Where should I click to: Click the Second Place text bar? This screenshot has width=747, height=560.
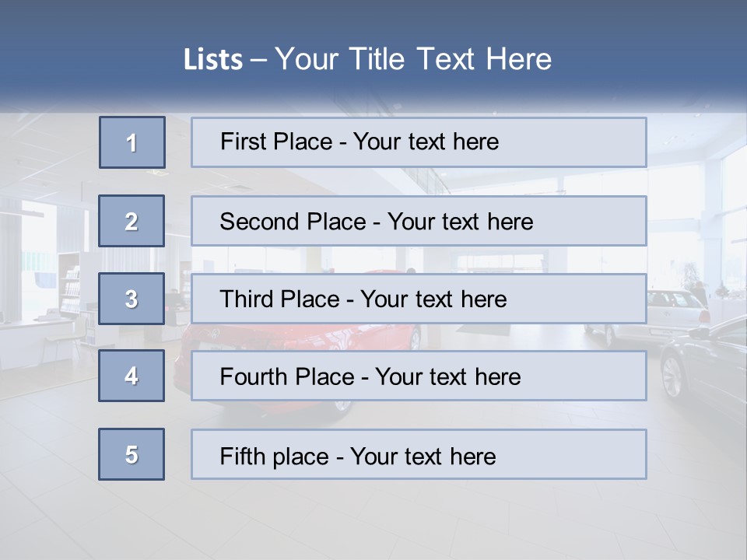[419, 221]
